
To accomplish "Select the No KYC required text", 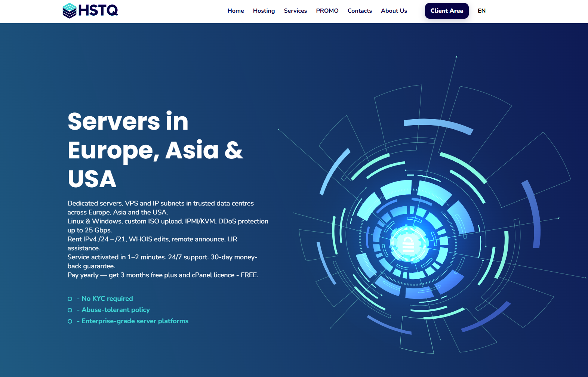I will pos(107,299).
